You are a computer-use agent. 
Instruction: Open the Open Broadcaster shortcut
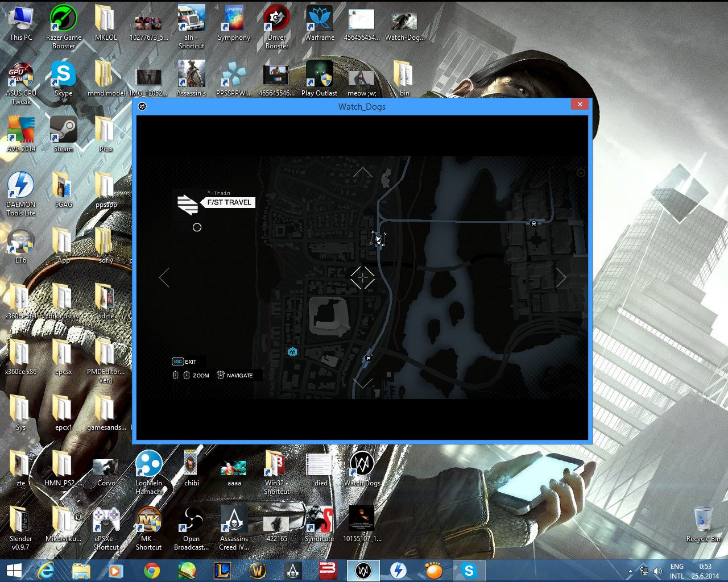[192, 529]
